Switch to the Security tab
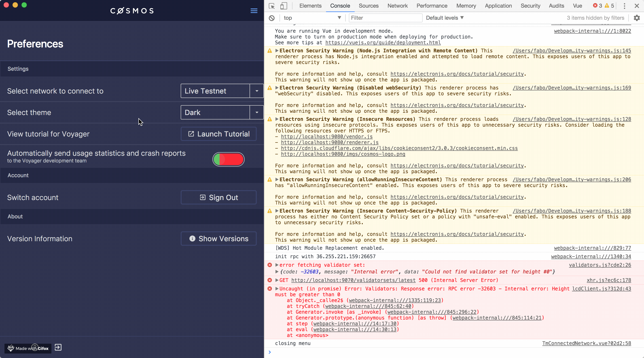 pyautogui.click(x=530, y=6)
